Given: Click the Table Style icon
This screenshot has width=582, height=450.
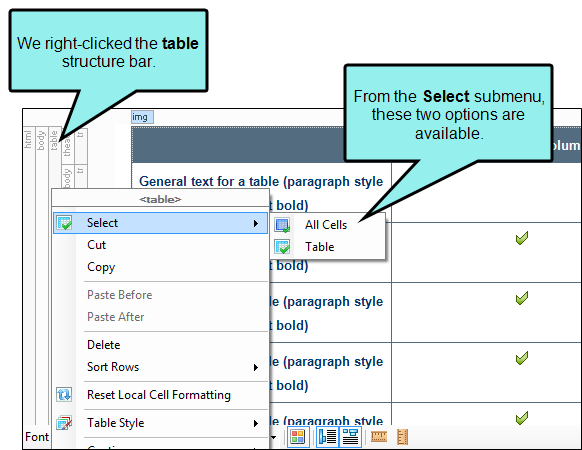Looking at the screenshot, I should tap(64, 423).
